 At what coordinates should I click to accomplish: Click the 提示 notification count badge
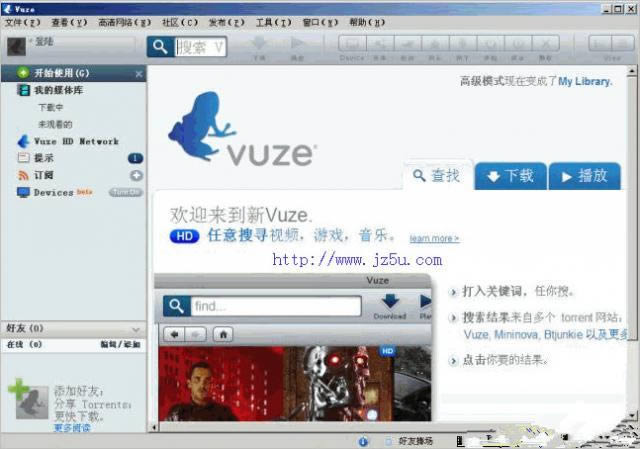[x=136, y=158]
